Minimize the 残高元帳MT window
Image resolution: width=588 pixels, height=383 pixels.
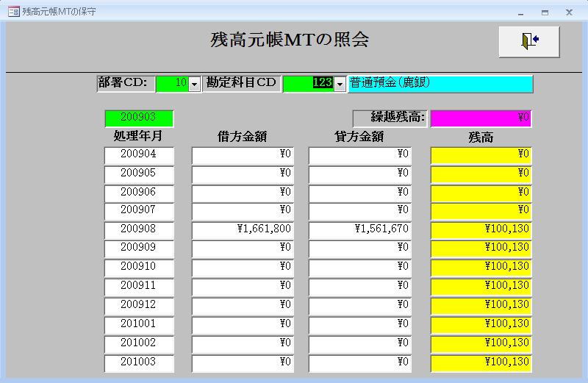520,12
